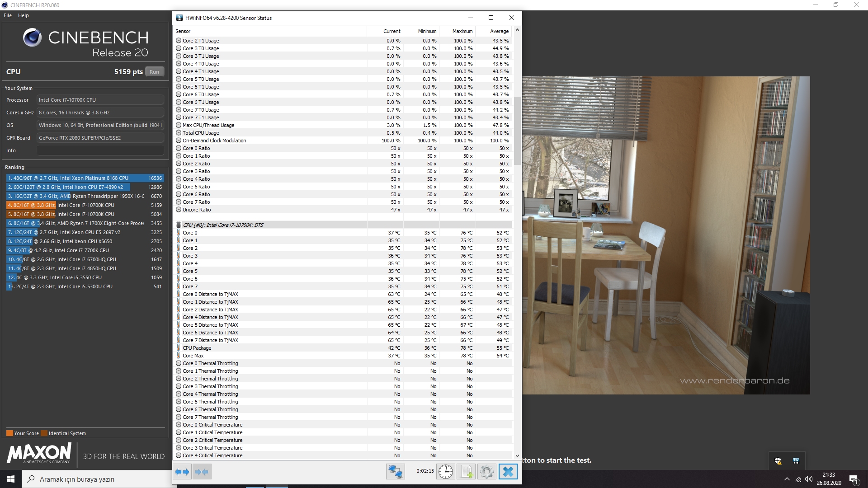Click the circle icon of Uncore Ratio row
Viewport: 868px width, 488px height.
pos(179,210)
